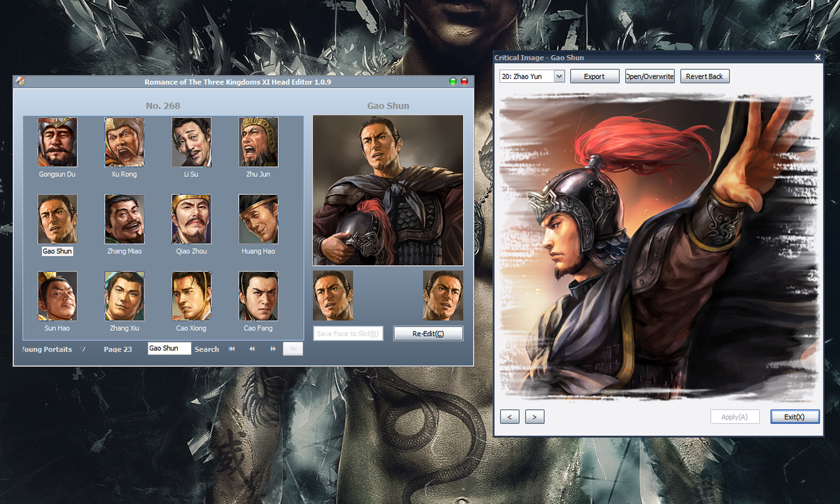
Task: Select the Zhang Miao portrait
Action: click(x=125, y=219)
